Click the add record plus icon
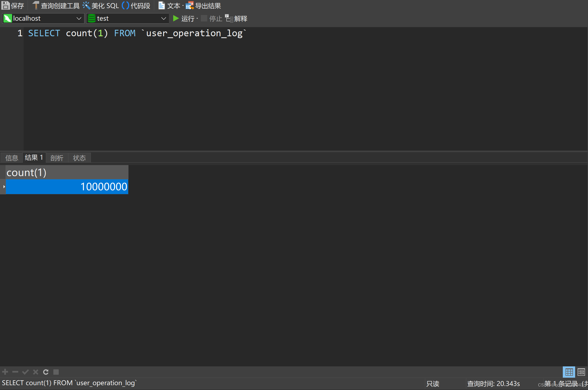 pyautogui.click(x=5, y=372)
